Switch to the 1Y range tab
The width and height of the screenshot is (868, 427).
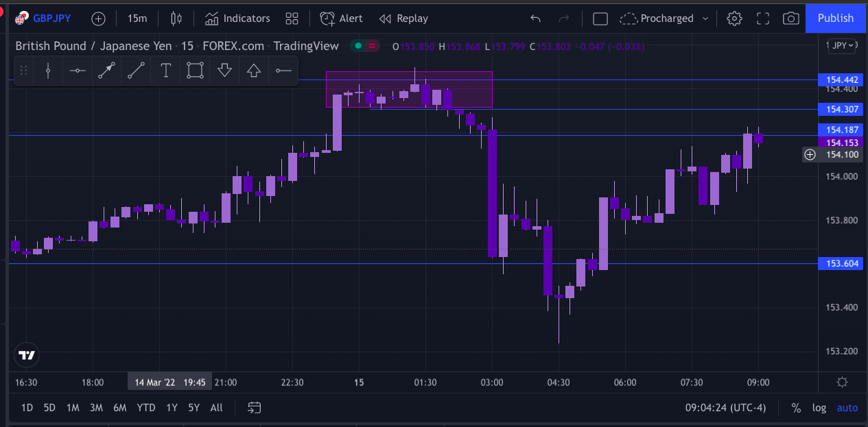click(170, 407)
